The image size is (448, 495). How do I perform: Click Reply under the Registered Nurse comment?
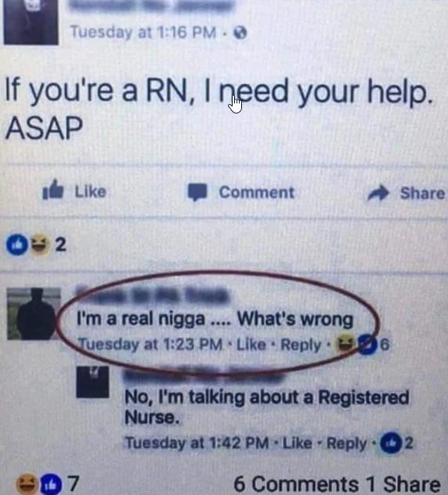click(347, 443)
